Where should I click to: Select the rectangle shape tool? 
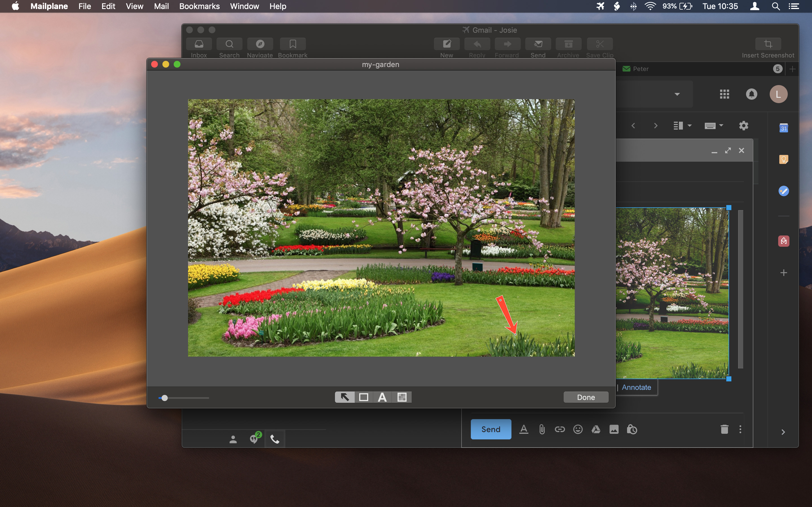[363, 397]
